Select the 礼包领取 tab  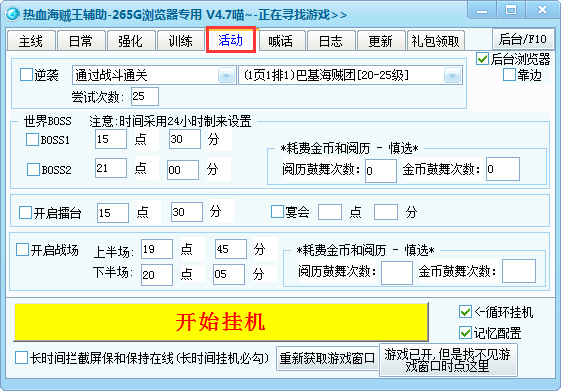tap(435, 41)
